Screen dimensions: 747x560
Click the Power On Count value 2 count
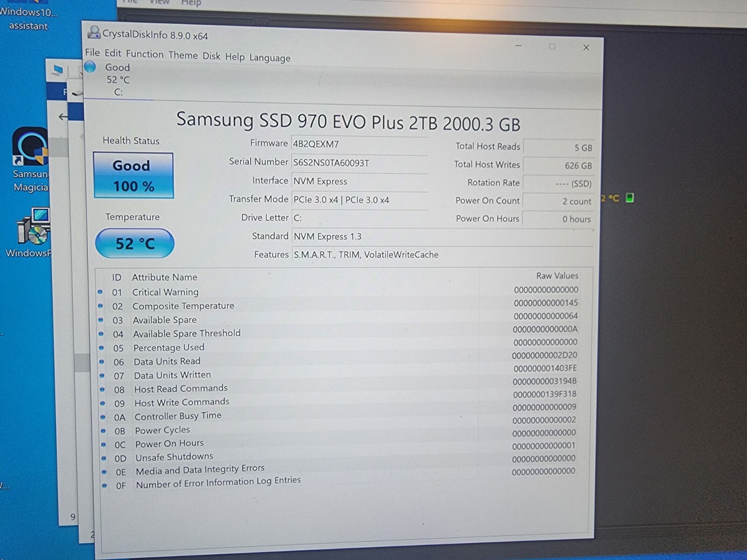558,201
